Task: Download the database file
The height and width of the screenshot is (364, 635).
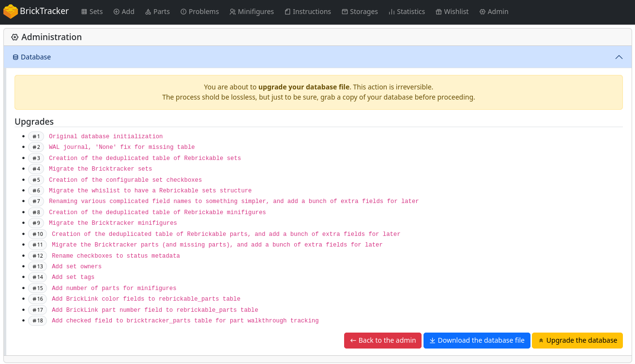Action: 476,340
